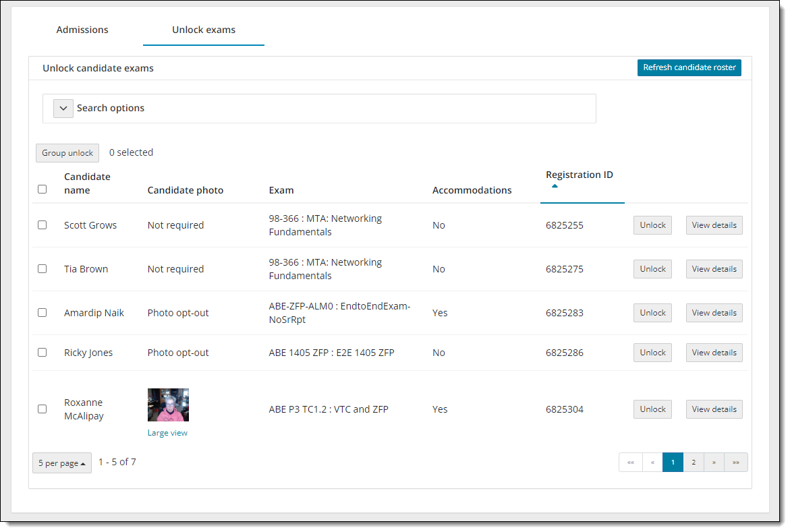
Task: Jump to last page using double-right arrows
Action: 735,463
